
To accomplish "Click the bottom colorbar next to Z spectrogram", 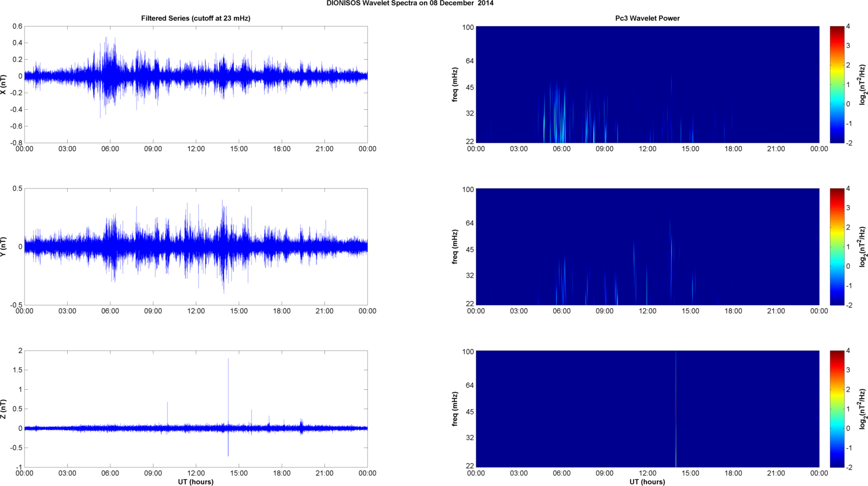I will [837, 409].
